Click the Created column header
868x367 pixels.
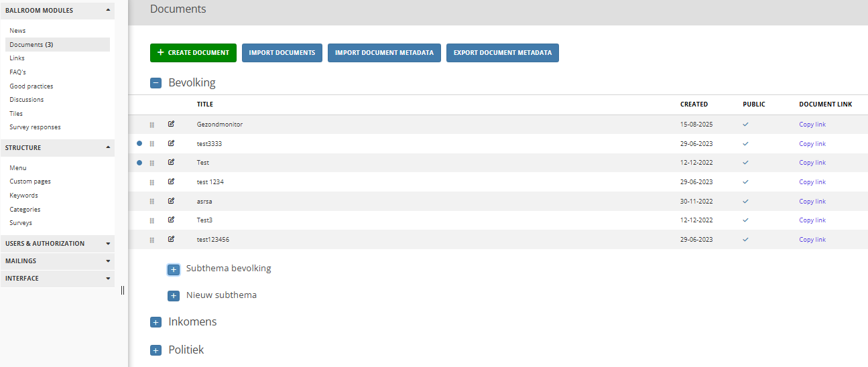point(694,104)
